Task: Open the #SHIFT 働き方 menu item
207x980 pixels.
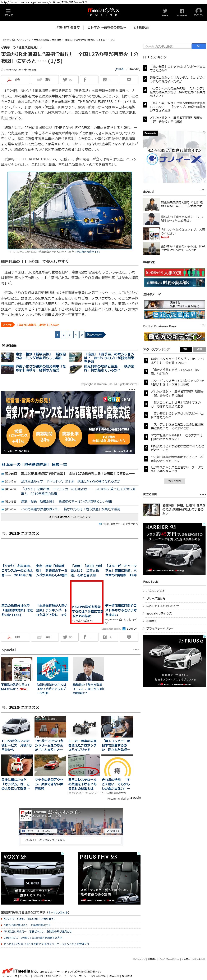Action: (x=68, y=27)
